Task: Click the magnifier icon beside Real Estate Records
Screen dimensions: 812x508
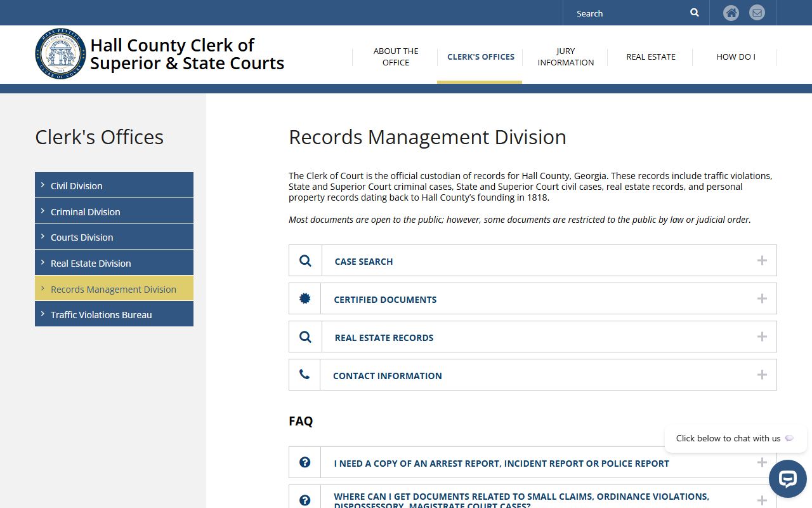Action: pyautogui.click(x=305, y=337)
